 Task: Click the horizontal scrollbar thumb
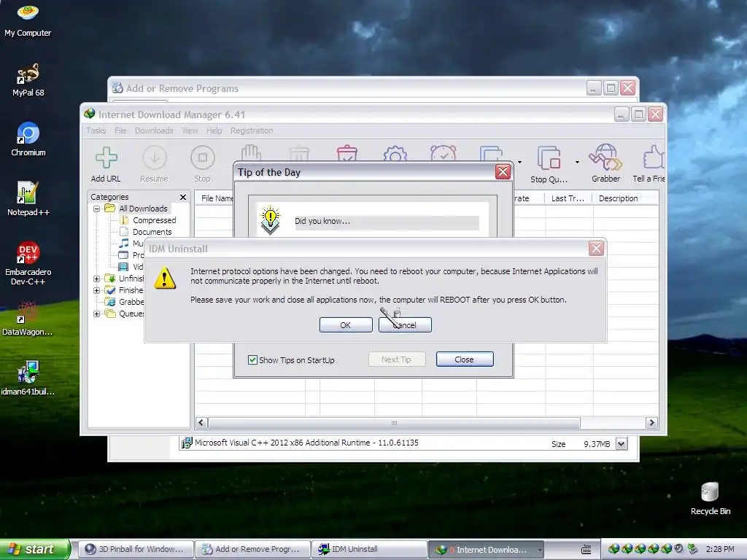click(394, 422)
